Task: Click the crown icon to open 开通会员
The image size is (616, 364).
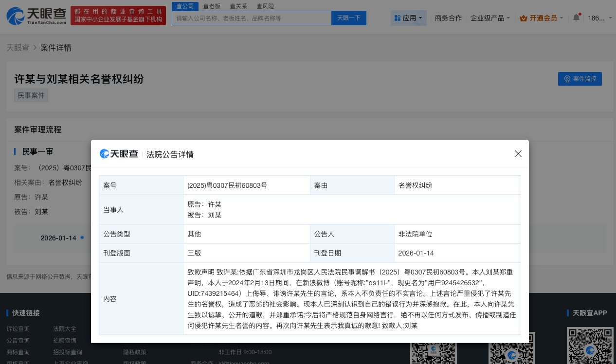Action: tap(525, 17)
